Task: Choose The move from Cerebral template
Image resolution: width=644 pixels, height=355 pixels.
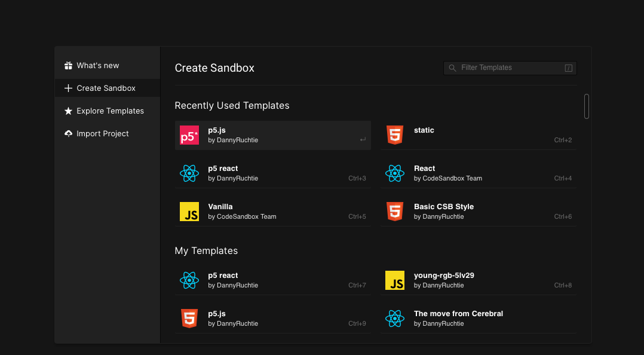Action: click(x=478, y=319)
